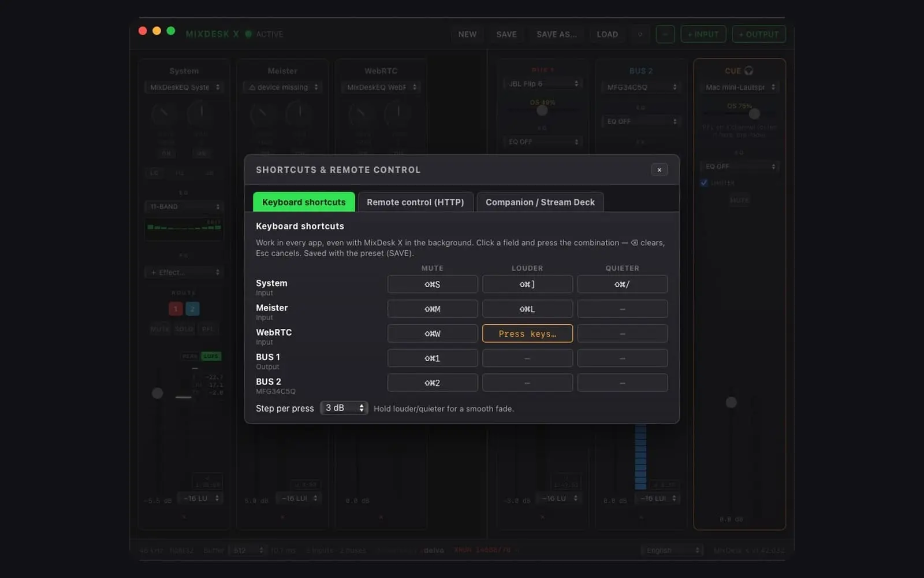Open the MFG34C5Q output device dropdown

(x=641, y=87)
